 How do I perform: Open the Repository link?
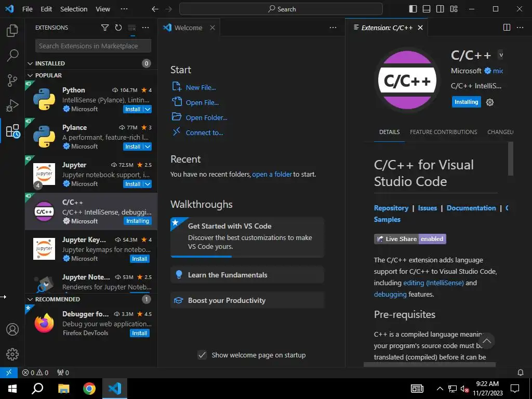[x=391, y=208]
